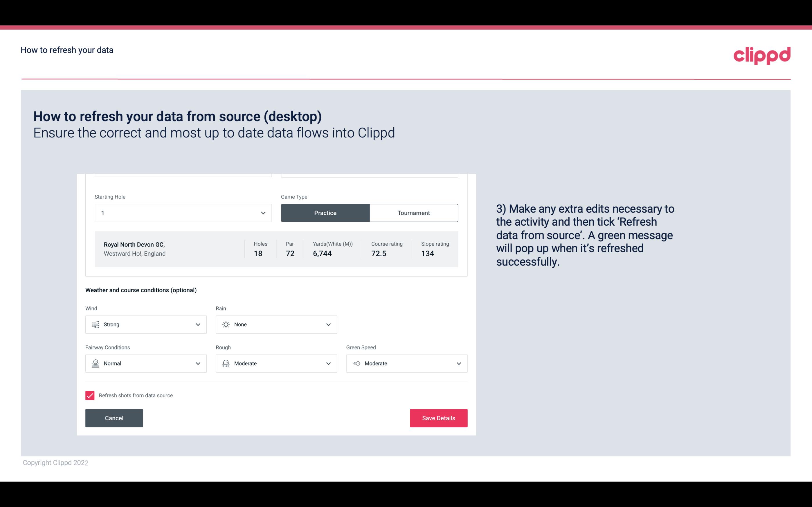
Task: Click the Cancel button
Action: [114, 418]
